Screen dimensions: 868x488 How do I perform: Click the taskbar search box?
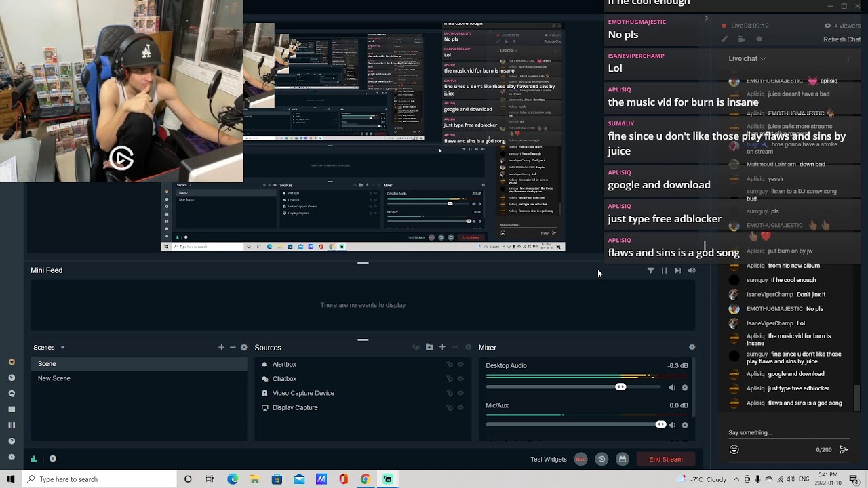[100, 479]
